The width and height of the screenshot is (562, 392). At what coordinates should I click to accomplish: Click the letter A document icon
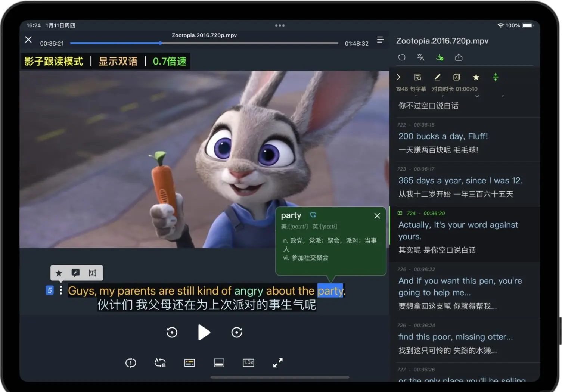[x=457, y=77]
